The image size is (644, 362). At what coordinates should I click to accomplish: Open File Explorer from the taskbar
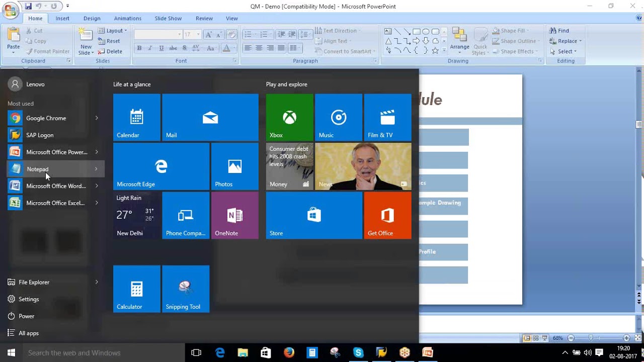(243, 353)
